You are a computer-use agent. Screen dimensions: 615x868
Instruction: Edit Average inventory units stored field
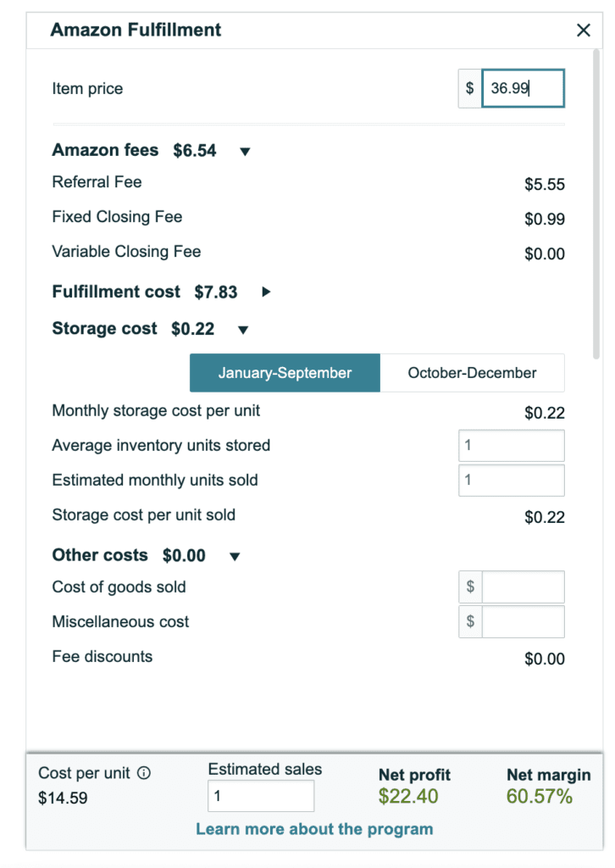pos(512,445)
